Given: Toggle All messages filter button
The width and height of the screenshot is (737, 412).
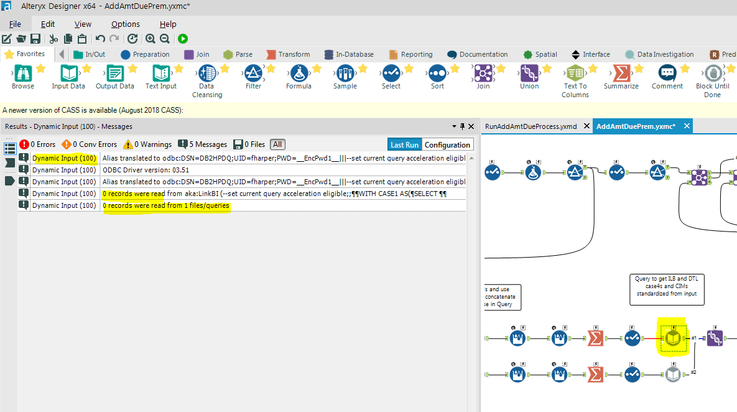Looking at the screenshot, I should [278, 144].
